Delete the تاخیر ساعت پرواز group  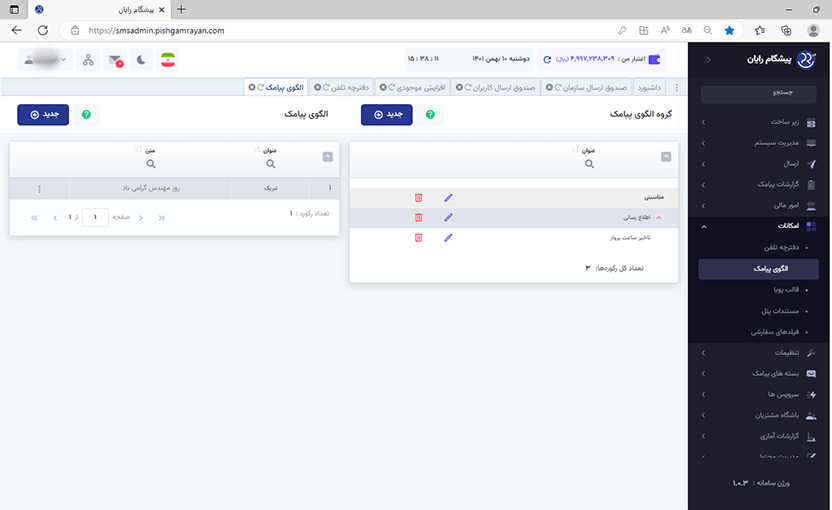tap(418, 238)
